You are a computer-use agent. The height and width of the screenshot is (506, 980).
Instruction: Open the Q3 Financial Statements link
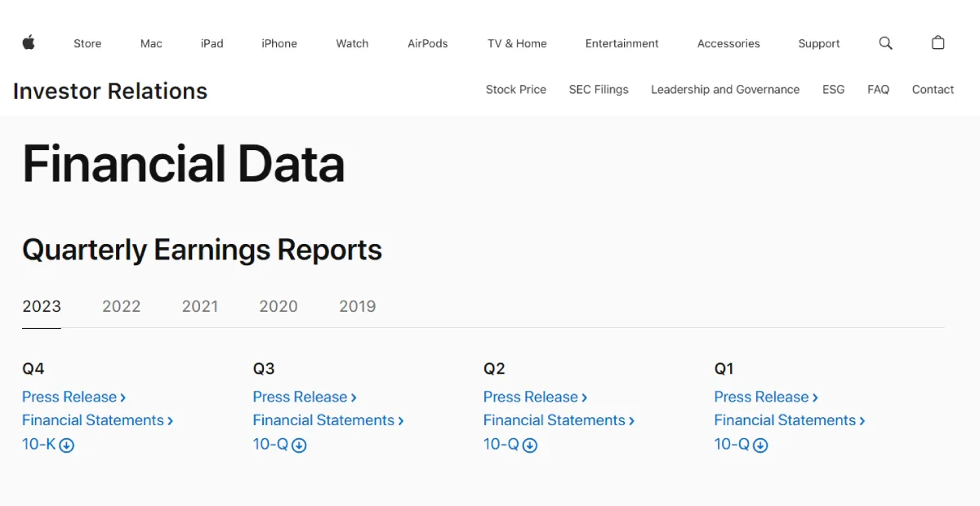pyautogui.click(x=328, y=420)
